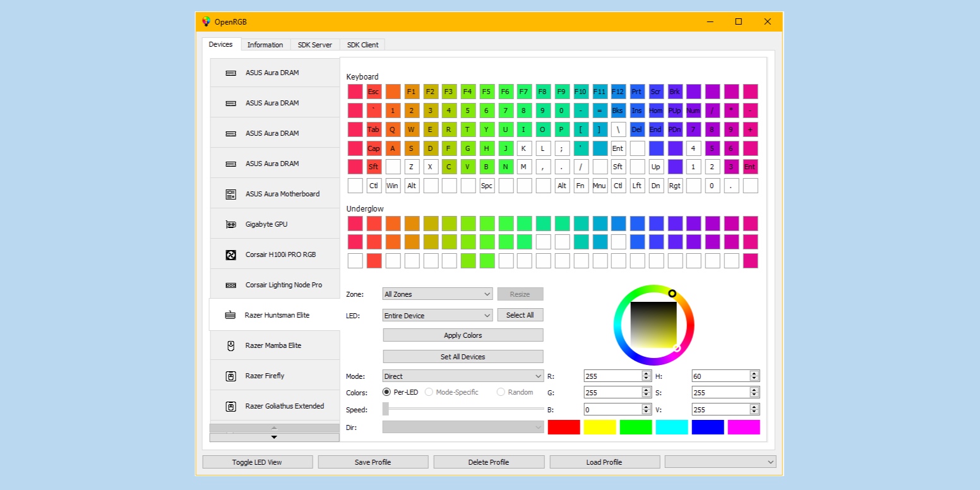
Task: Click the device list scroll up arrow
Action: point(274,428)
